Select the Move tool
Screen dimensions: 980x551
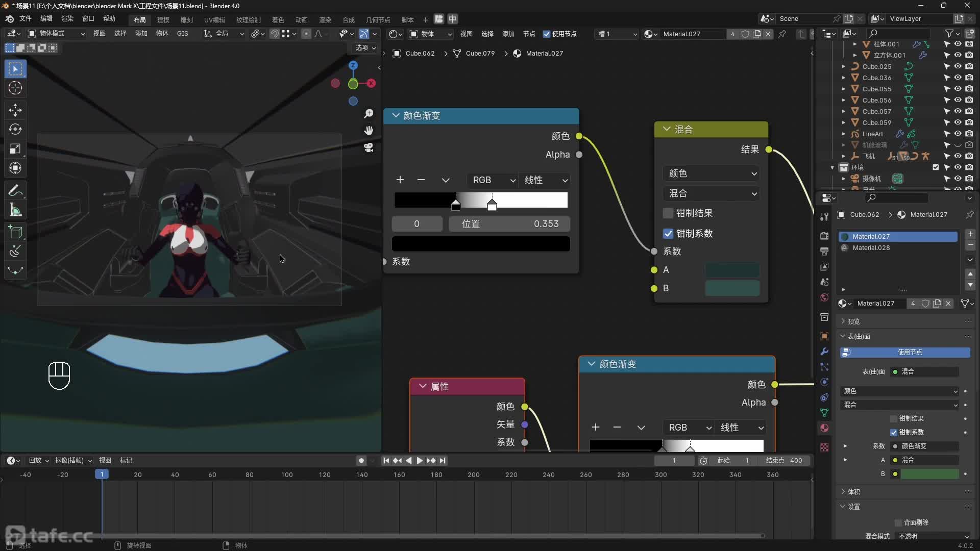(x=15, y=110)
